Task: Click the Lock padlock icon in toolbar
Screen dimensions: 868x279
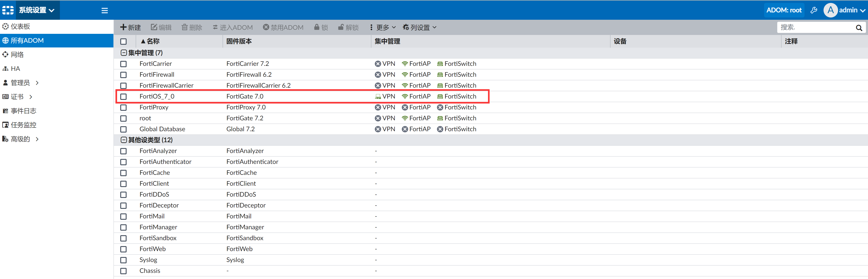Action: (316, 27)
